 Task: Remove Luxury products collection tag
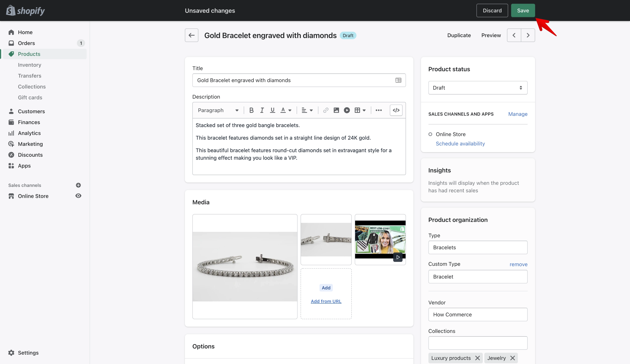point(477,358)
